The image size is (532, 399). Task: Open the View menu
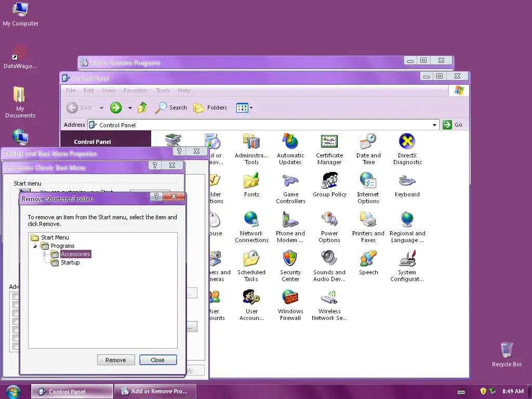[109, 90]
